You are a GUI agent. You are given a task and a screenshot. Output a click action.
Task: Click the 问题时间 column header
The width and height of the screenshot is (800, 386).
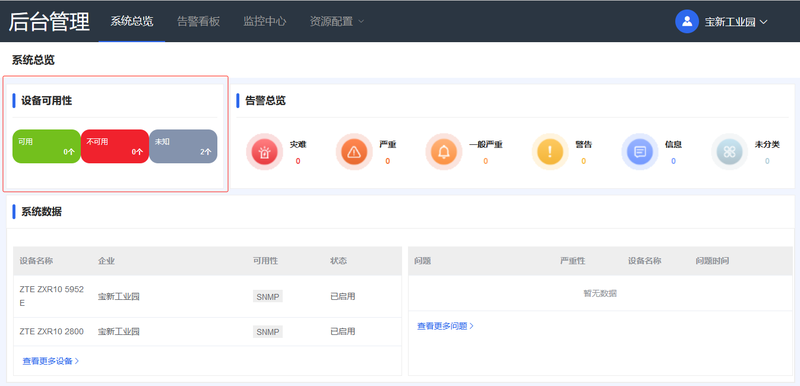click(712, 261)
